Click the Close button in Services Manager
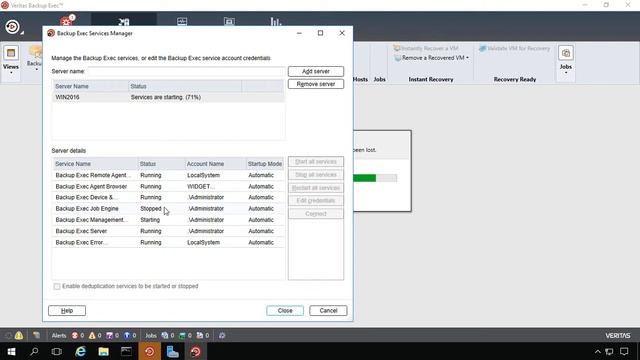This screenshot has width=640, height=360. point(285,311)
